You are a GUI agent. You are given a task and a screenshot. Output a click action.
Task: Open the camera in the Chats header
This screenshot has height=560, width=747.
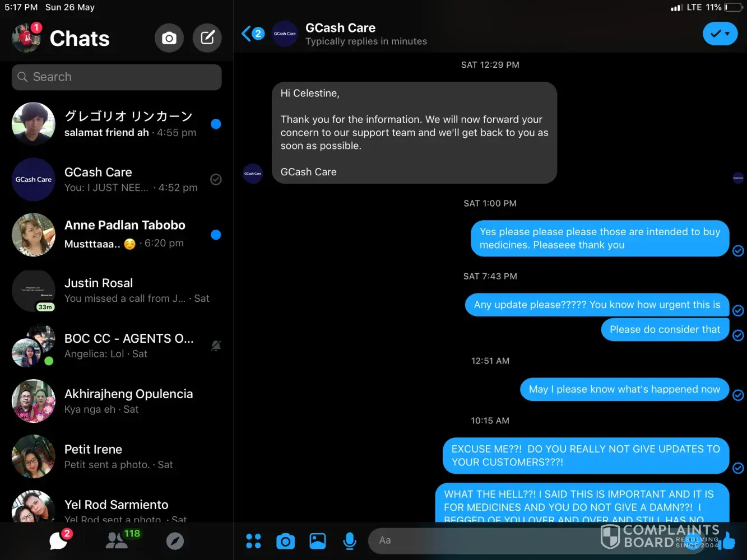pyautogui.click(x=169, y=38)
